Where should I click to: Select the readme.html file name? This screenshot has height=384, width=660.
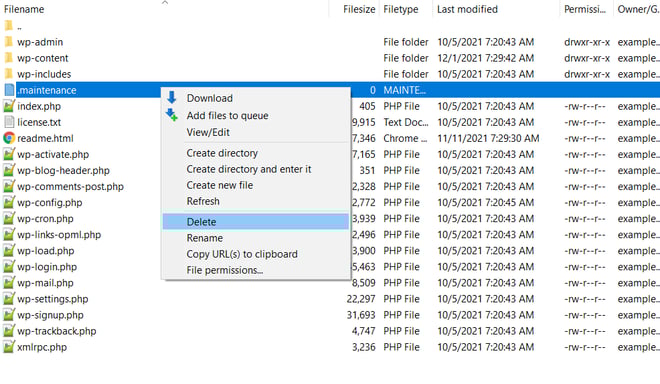point(45,138)
